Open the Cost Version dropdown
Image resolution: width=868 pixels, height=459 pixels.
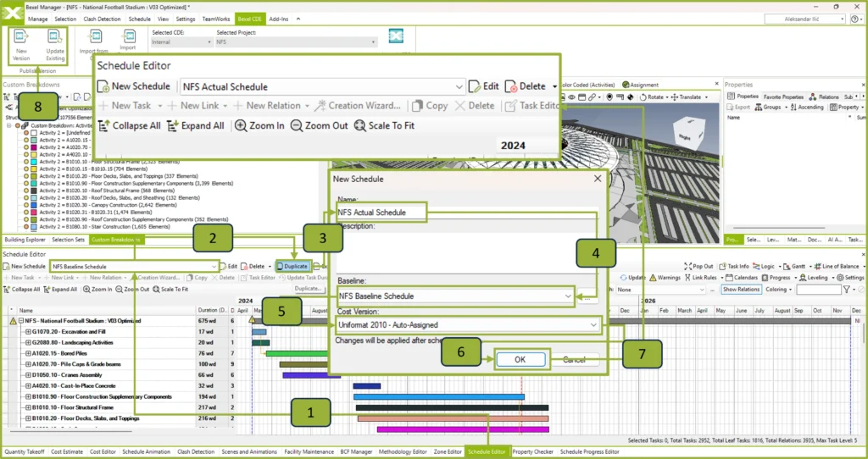[593, 324]
